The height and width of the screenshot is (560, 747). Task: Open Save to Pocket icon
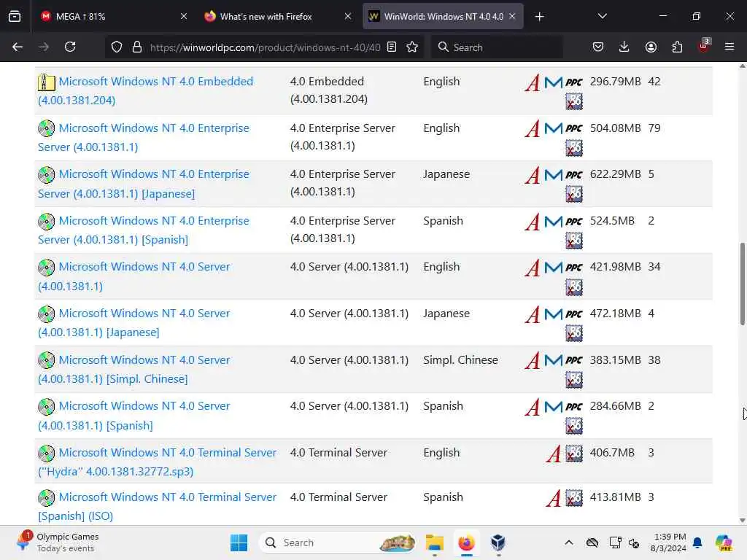[x=598, y=47]
